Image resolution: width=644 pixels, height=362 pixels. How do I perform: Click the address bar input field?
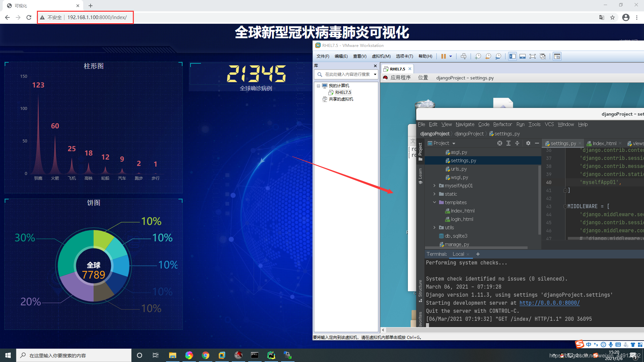[x=97, y=17]
